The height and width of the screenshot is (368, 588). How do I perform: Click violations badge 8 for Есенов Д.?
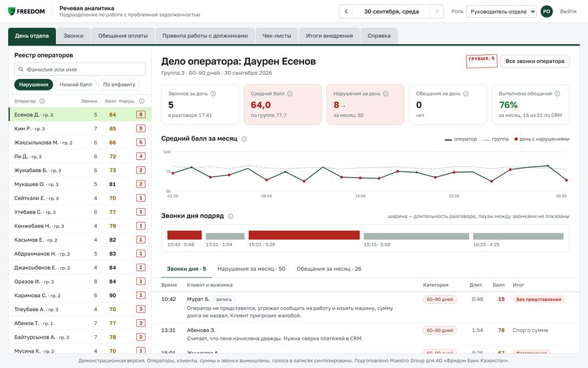(x=140, y=114)
